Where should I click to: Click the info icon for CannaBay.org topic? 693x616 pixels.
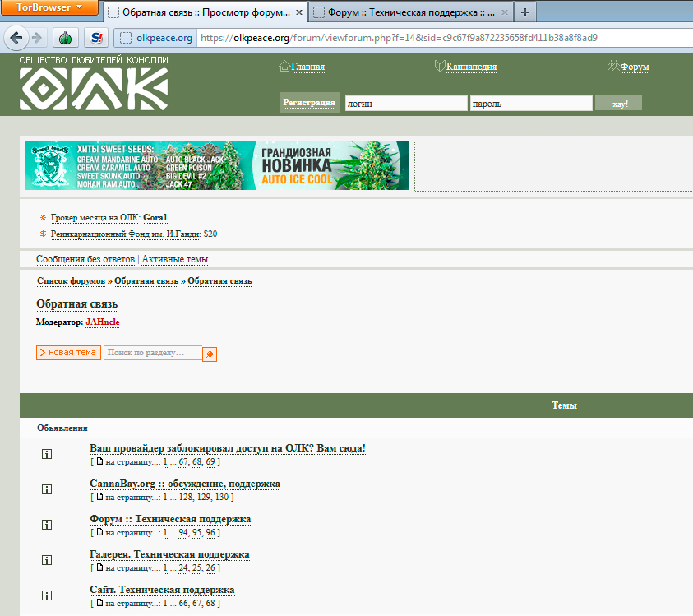coord(47,489)
